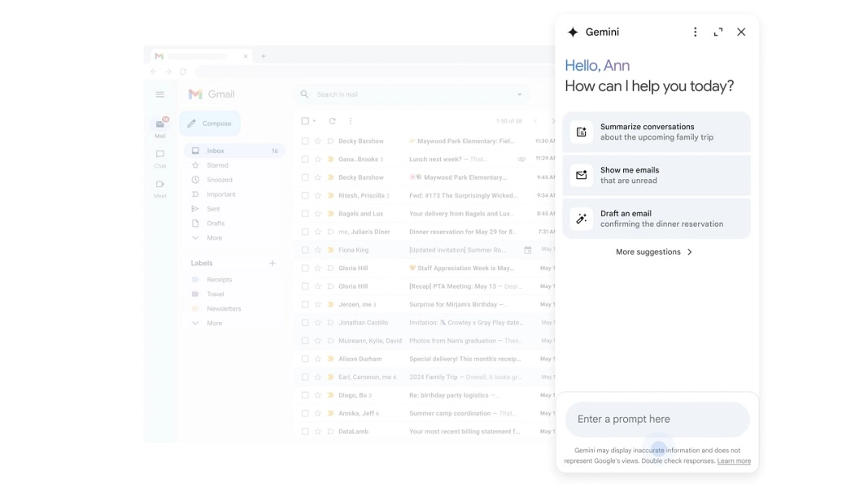
Task: Click the Gemini sparkle logo icon
Action: click(x=573, y=32)
